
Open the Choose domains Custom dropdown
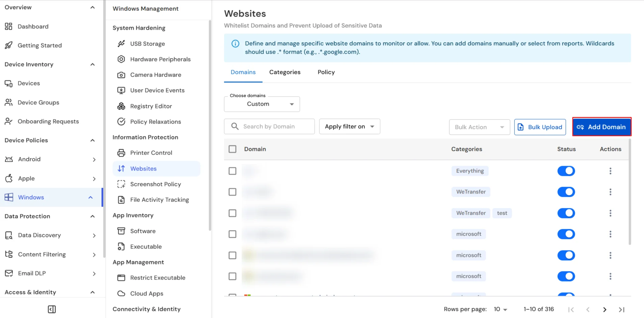pyautogui.click(x=262, y=104)
